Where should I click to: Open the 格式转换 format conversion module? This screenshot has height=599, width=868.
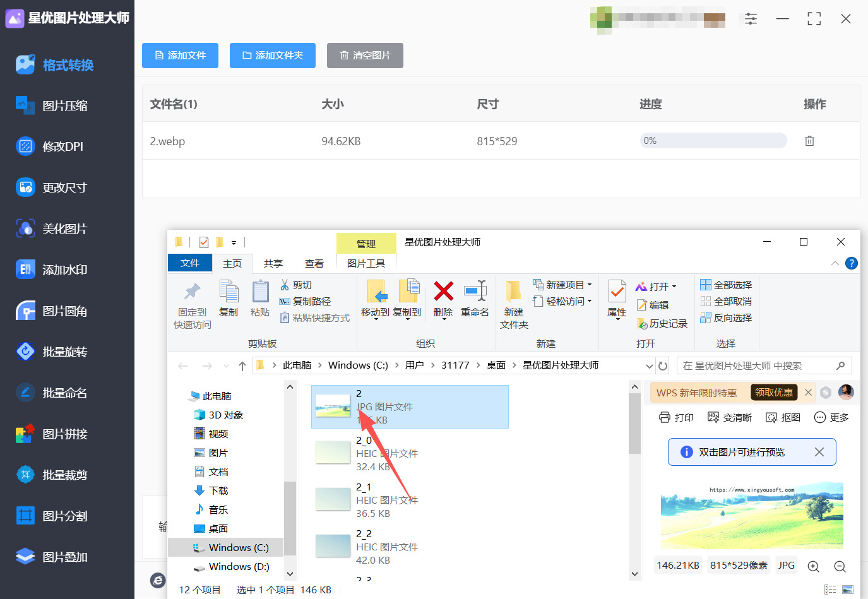point(55,65)
